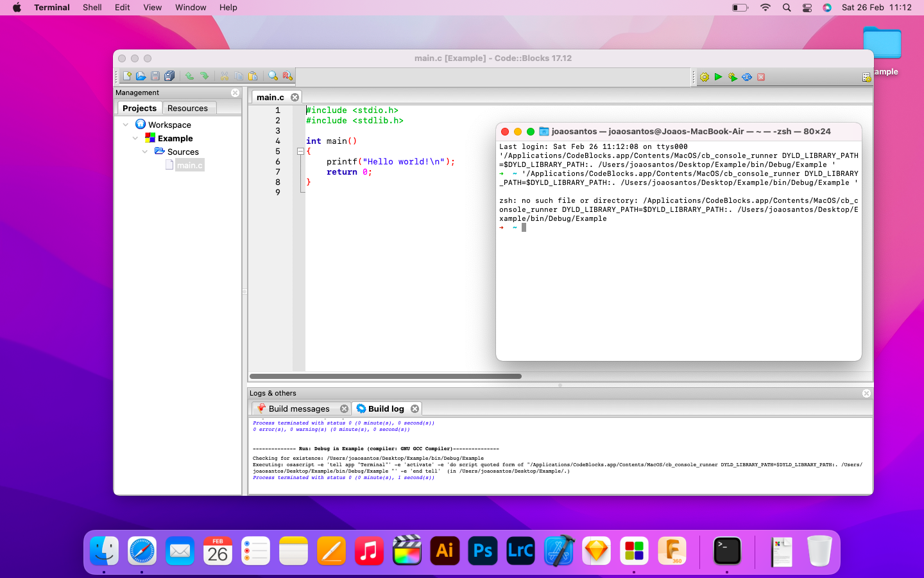
Task: Close the Build log tab
Action: [415, 409]
